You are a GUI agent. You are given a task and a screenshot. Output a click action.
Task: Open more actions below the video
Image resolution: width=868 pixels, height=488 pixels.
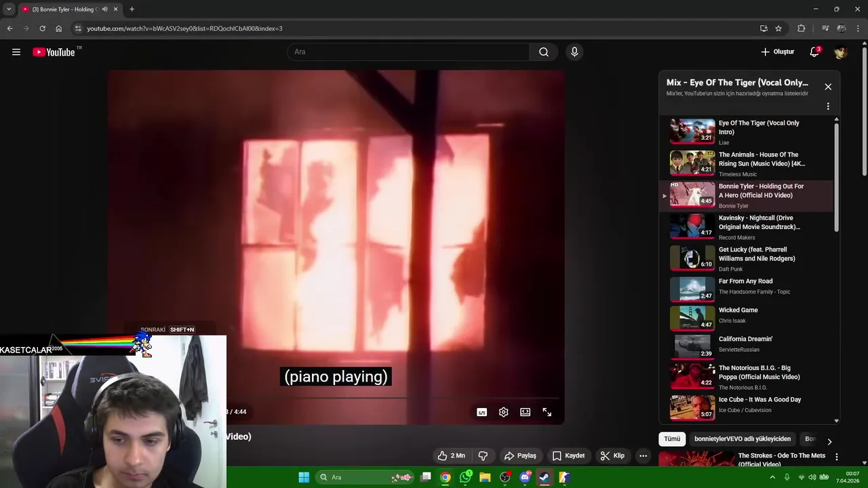(643, 455)
